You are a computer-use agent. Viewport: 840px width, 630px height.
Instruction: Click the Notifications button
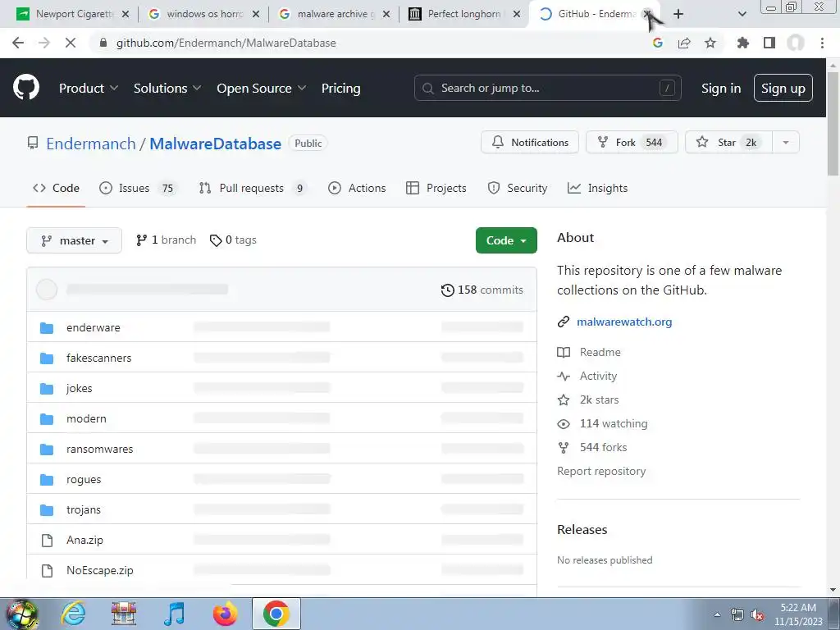530,143
